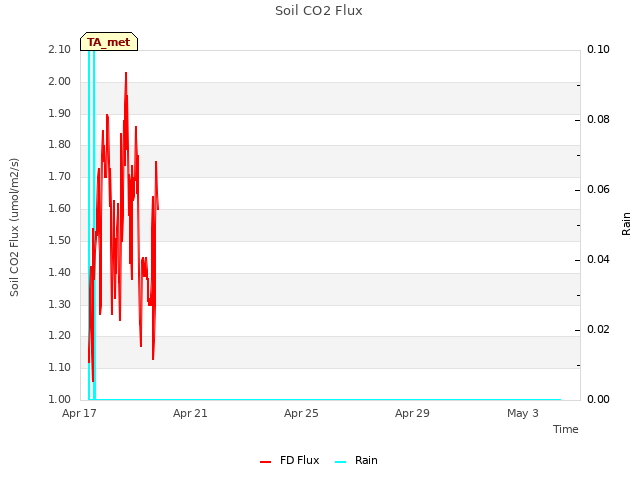Click the Soil CO2 Flux chart title
Viewport: 640px width, 480px height.
coord(319,10)
